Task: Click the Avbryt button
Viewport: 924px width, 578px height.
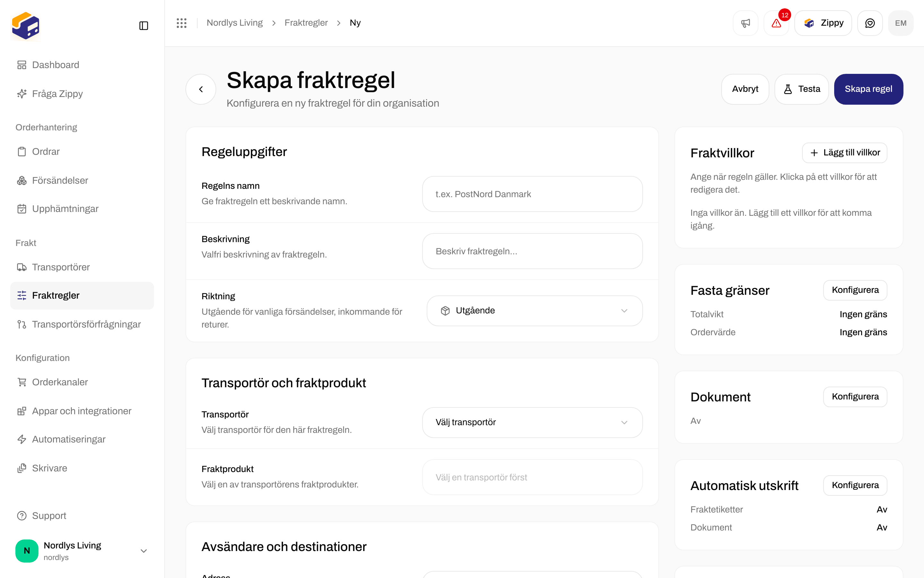Action: pyautogui.click(x=745, y=89)
